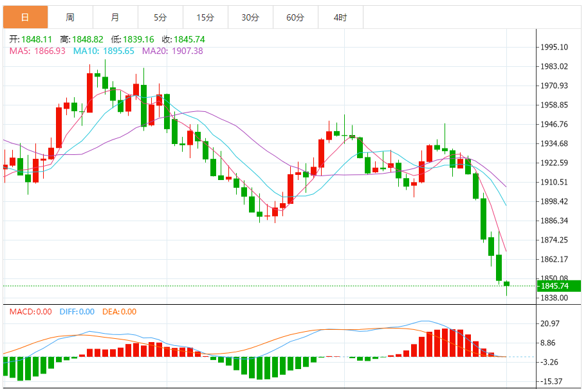The height and width of the screenshot is (389, 588).
Task: Choose the 4时 timeframe tab
Action: coord(340,17)
